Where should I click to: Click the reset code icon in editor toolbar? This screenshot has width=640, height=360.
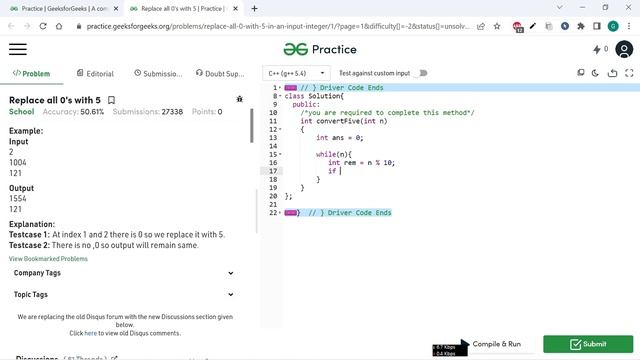pyautogui.click(x=612, y=73)
